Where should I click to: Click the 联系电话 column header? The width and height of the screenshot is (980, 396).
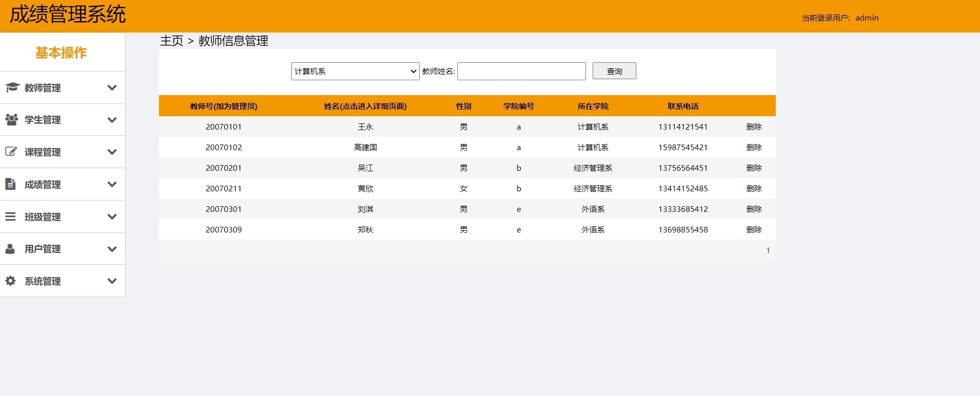click(x=683, y=106)
